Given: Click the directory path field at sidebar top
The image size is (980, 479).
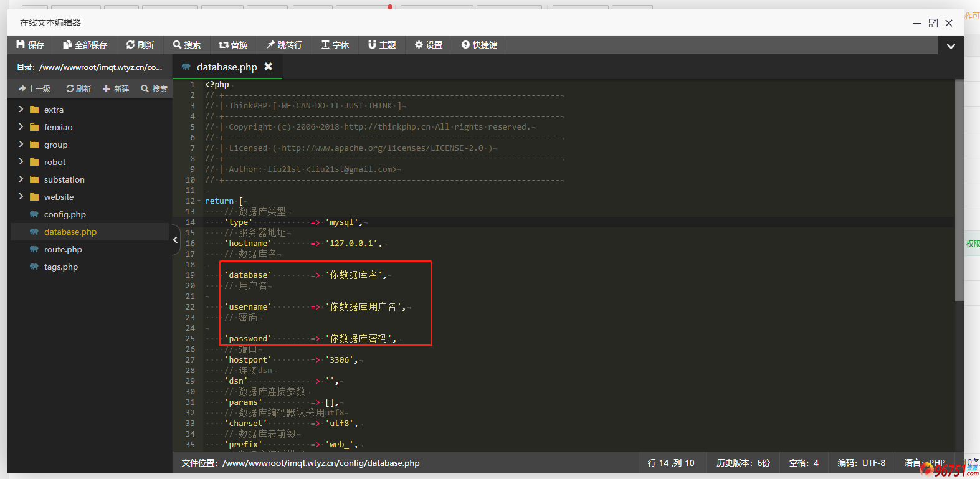Looking at the screenshot, I should (90, 67).
